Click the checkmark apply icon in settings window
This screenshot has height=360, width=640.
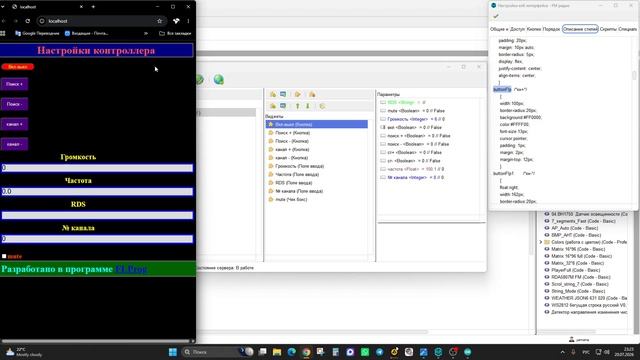(496, 16)
